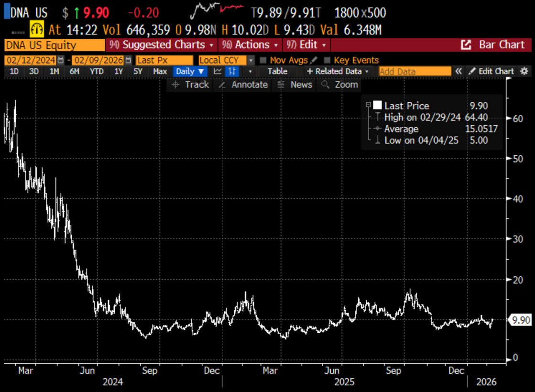Click the Local CCY field

(x=222, y=60)
